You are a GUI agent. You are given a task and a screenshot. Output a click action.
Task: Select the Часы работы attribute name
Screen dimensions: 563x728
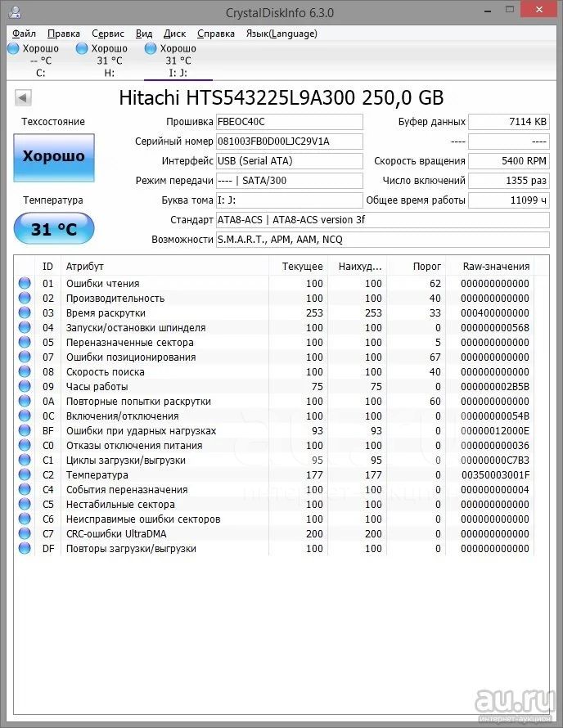(x=97, y=386)
